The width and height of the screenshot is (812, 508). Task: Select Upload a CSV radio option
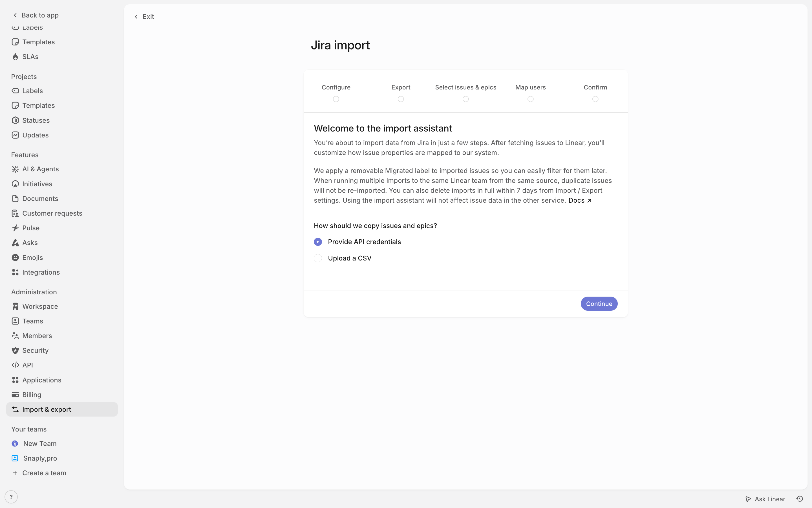(x=318, y=258)
